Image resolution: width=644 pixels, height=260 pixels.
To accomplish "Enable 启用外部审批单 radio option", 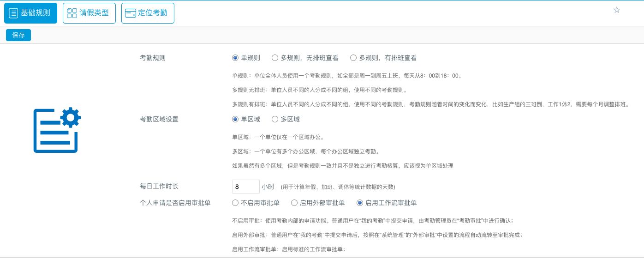I will (294, 203).
